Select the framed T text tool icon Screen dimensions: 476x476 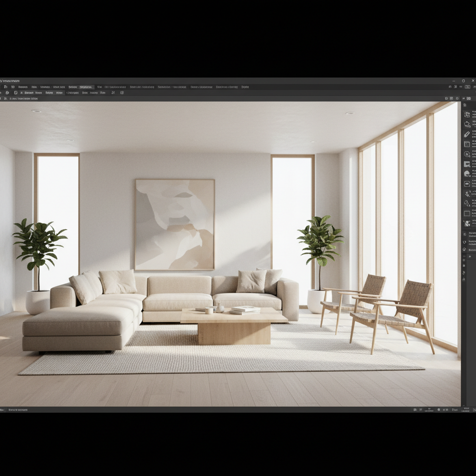coord(467,144)
